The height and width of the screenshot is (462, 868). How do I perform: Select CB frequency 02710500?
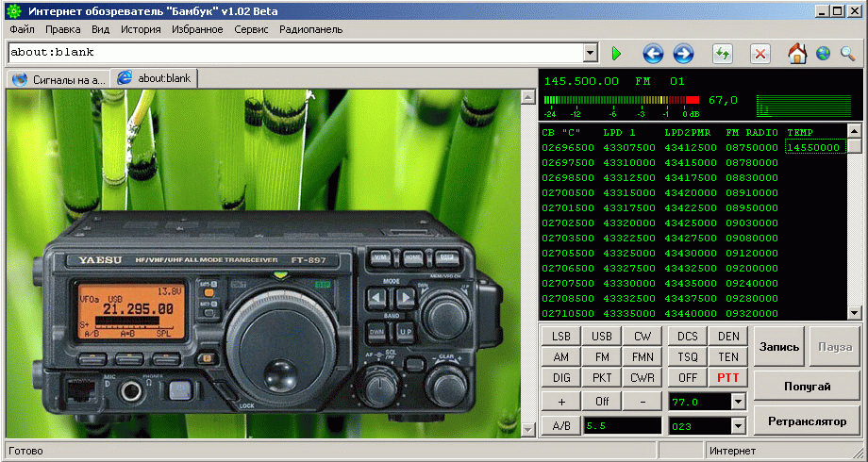click(567, 314)
